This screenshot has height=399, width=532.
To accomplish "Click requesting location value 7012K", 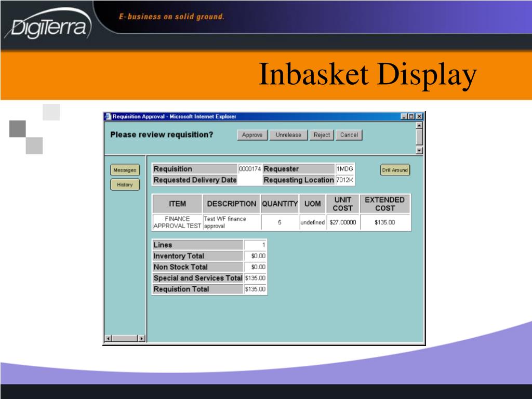I will point(345,180).
